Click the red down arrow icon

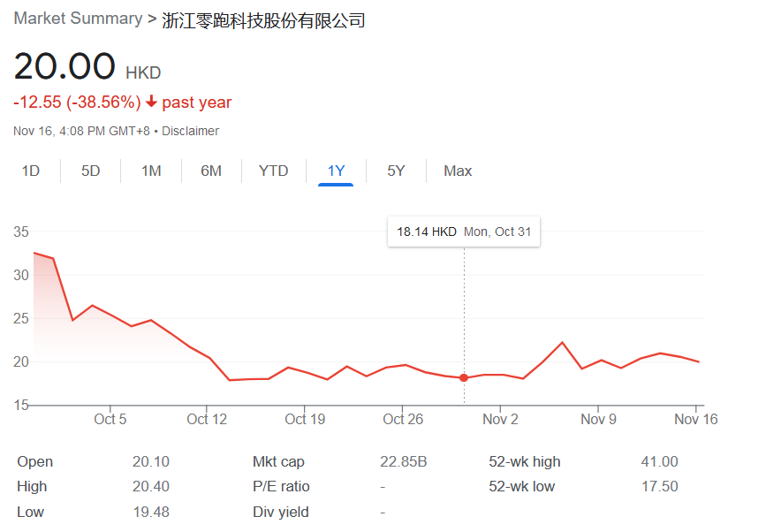click(x=151, y=103)
